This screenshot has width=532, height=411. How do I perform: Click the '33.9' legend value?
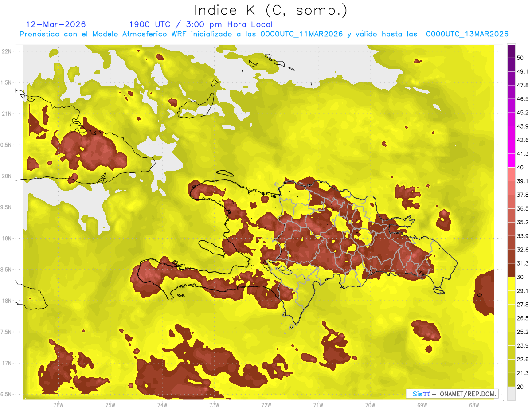pos(523,236)
